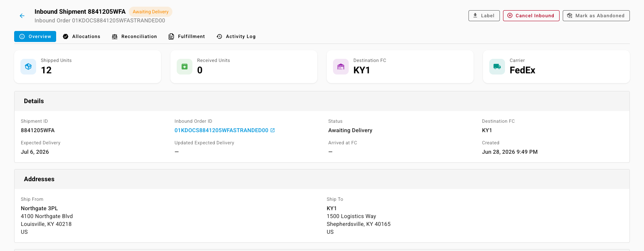Screen dimensions: 644x251
Task: Click the Created timestamp Jun 28, 2026 9:49 PM
Action: [x=510, y=152]
